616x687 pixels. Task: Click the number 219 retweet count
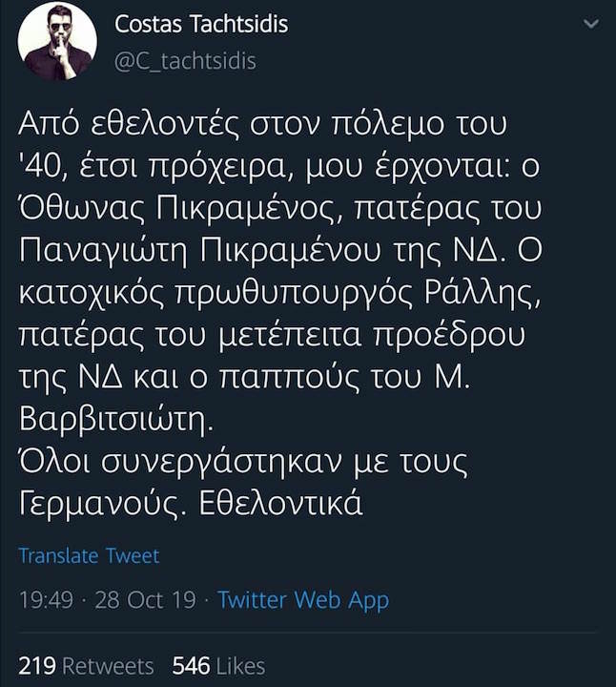[38, 665]
